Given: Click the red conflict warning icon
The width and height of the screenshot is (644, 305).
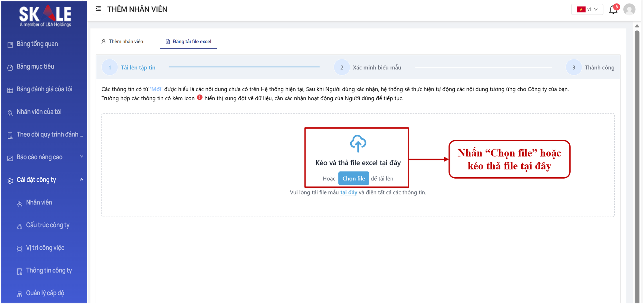Looking at the screenshot, I should click(200, 98).
